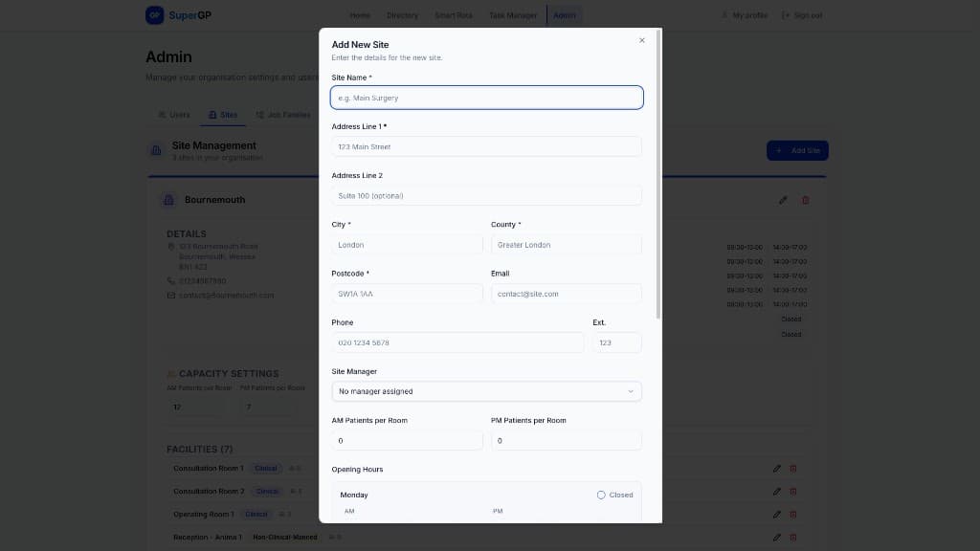Click the Opening Hours label
980x551 pixels.
358,470
